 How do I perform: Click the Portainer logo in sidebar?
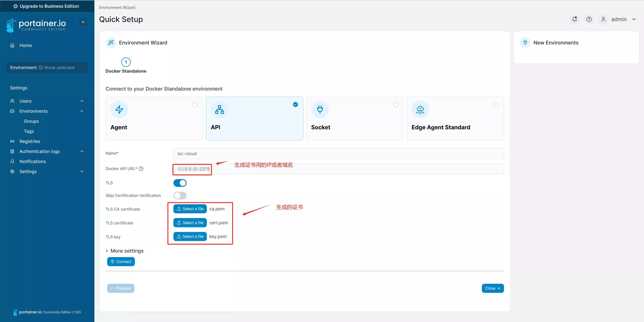36,25
